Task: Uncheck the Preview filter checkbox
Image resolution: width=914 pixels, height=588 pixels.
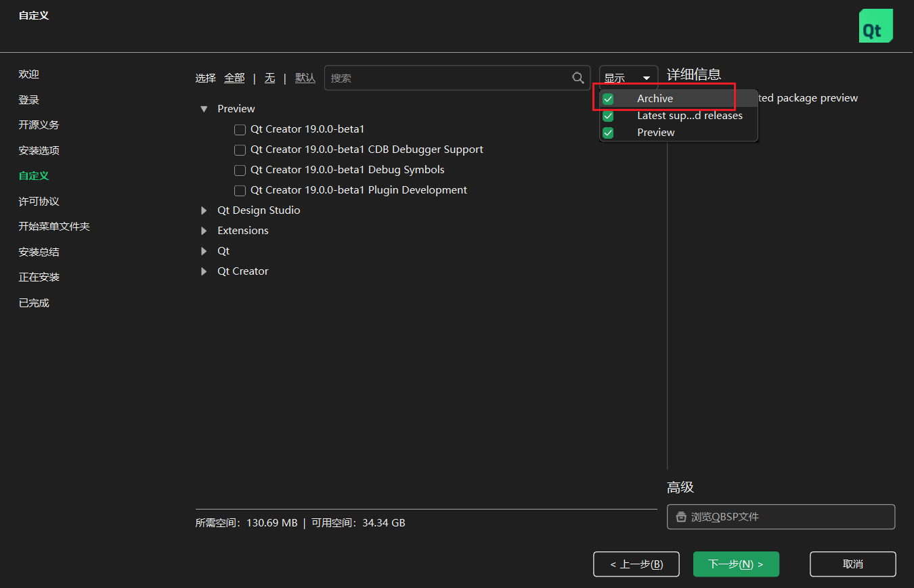Action: [x=608, y=133]
